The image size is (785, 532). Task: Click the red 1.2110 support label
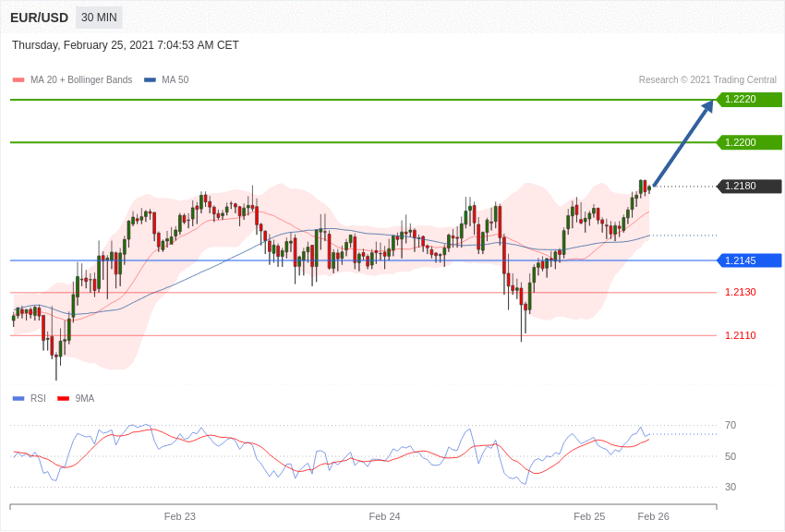point(741,335)
